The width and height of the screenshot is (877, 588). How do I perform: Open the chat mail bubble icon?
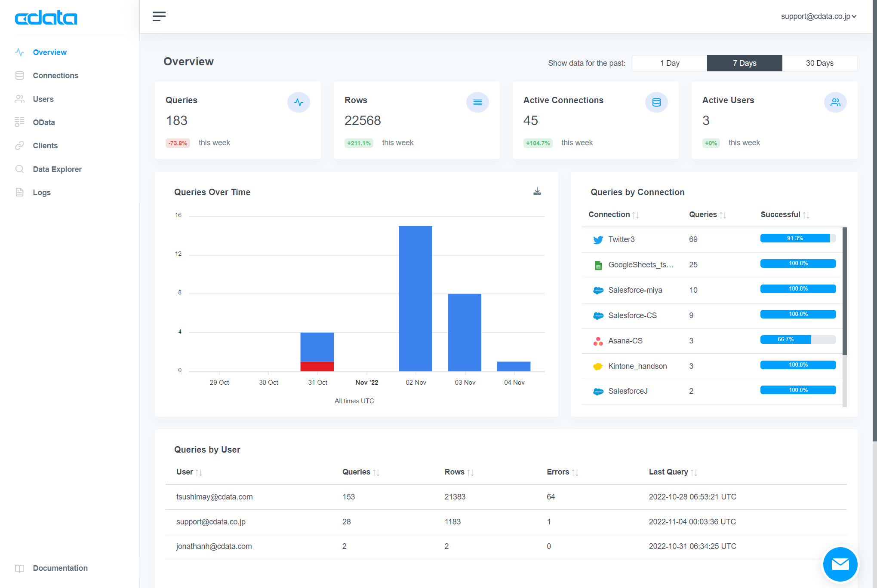click(x=840, y=563)
